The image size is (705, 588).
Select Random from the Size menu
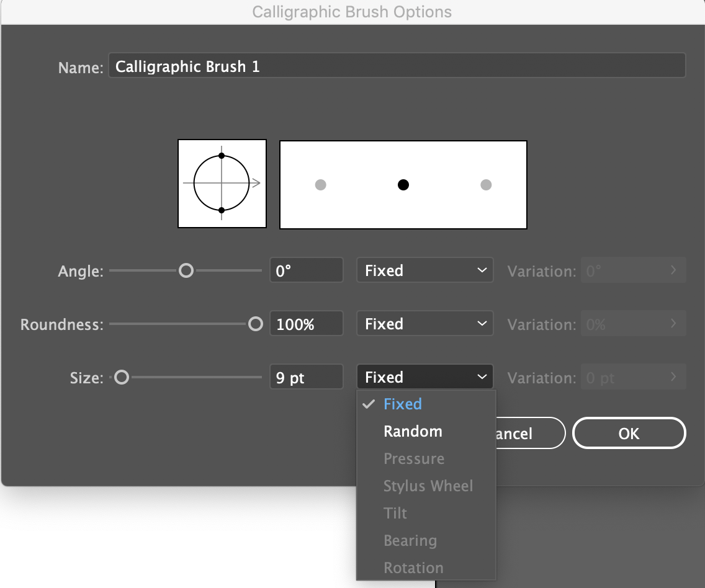tap(413, 432)
